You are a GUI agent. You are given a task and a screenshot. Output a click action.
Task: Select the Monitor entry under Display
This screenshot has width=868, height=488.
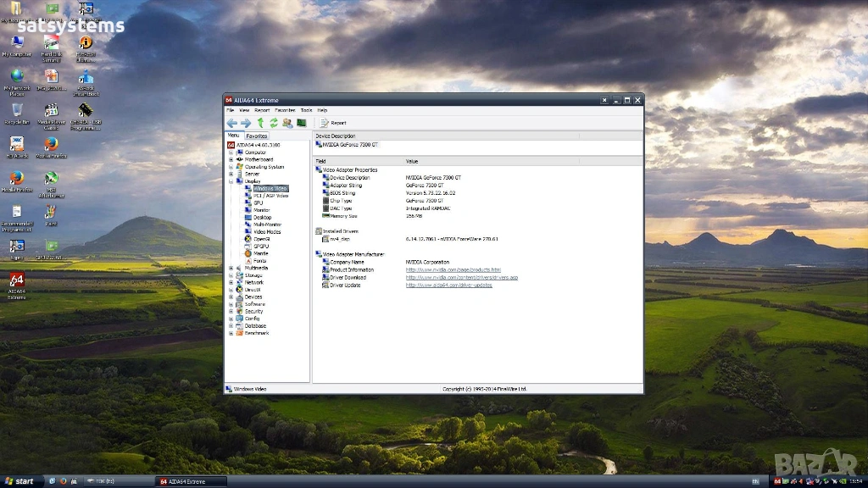261,210
